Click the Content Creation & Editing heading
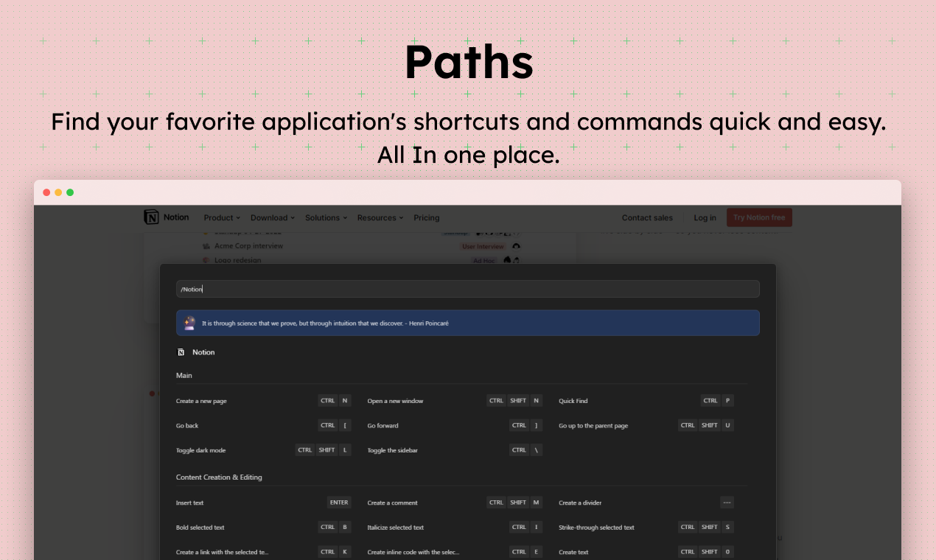Image resolution: width=936 pixels, height=560 pixels. pos(219,477)
